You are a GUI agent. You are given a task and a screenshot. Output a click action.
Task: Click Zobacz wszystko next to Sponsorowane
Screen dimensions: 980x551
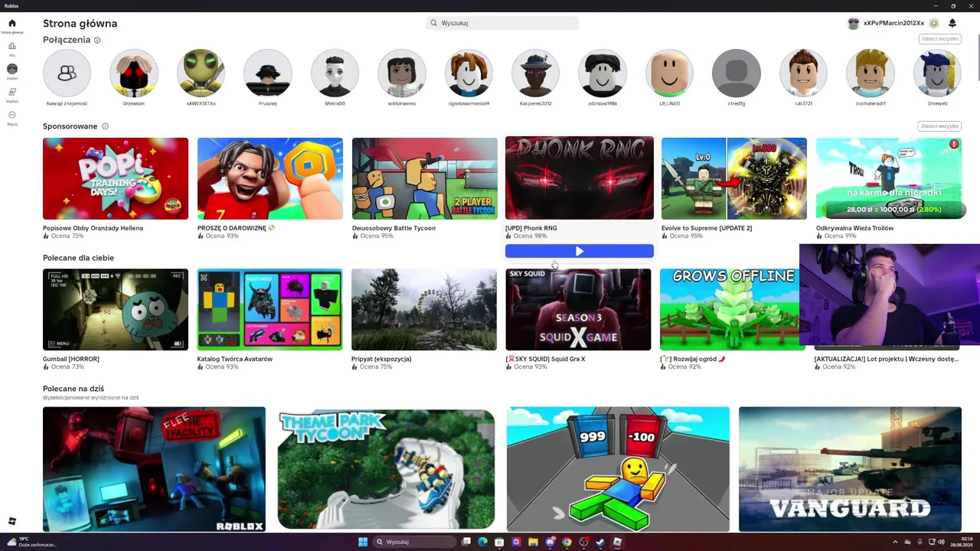coord(939,126)
